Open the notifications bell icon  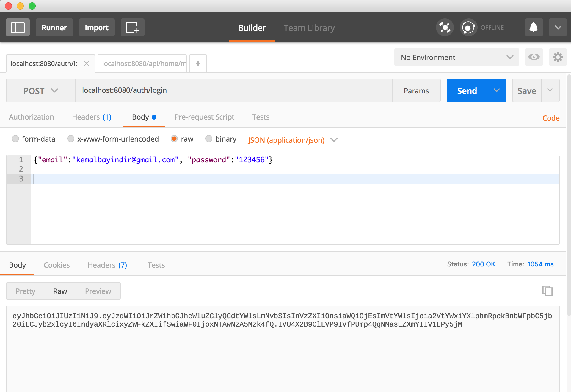[534, 28]
